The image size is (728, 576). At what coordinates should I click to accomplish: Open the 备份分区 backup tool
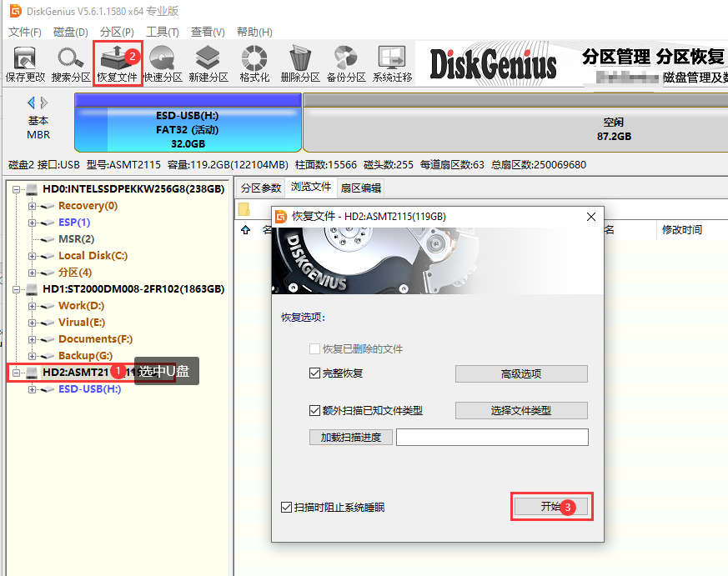click(346, 63)
